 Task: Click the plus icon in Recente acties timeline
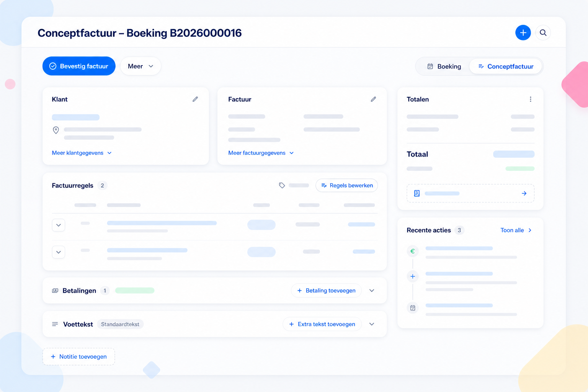[413, 276]
